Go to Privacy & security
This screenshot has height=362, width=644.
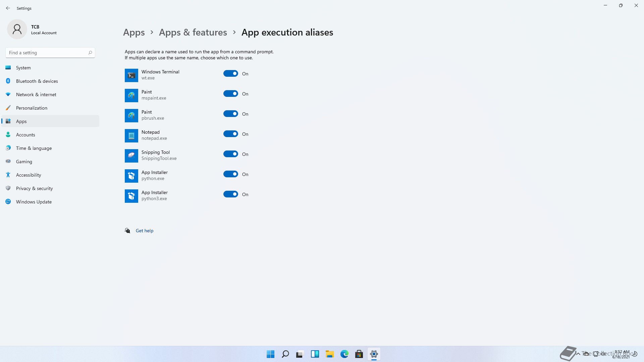[50, 188]
